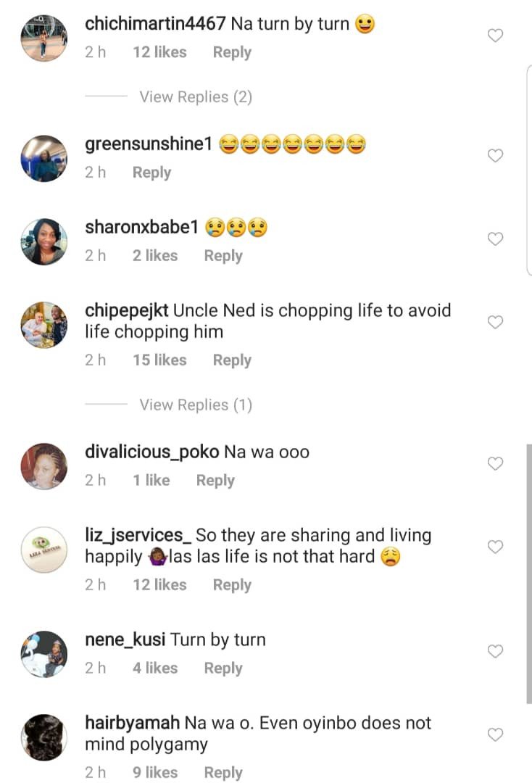The height and width of the screenshot is (783, 532).
Task: Like divalicious_poko's Na wa ooo comment
Action: pos(495,464)
